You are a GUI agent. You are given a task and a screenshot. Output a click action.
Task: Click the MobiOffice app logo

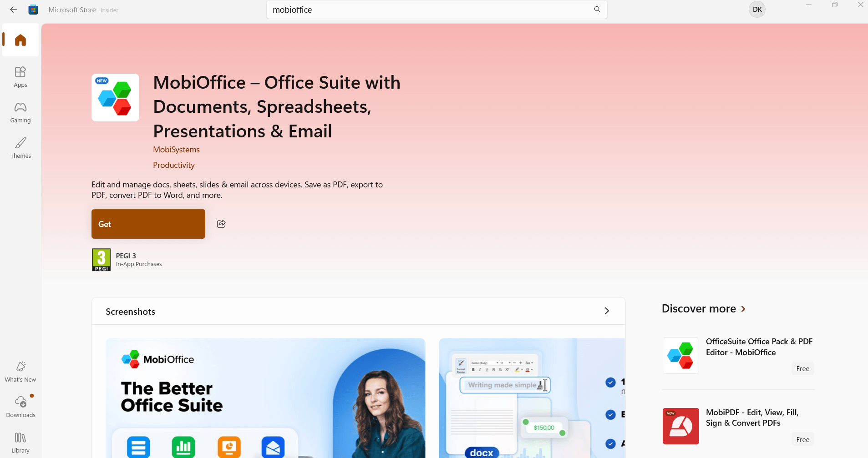[x=115, y=97]
